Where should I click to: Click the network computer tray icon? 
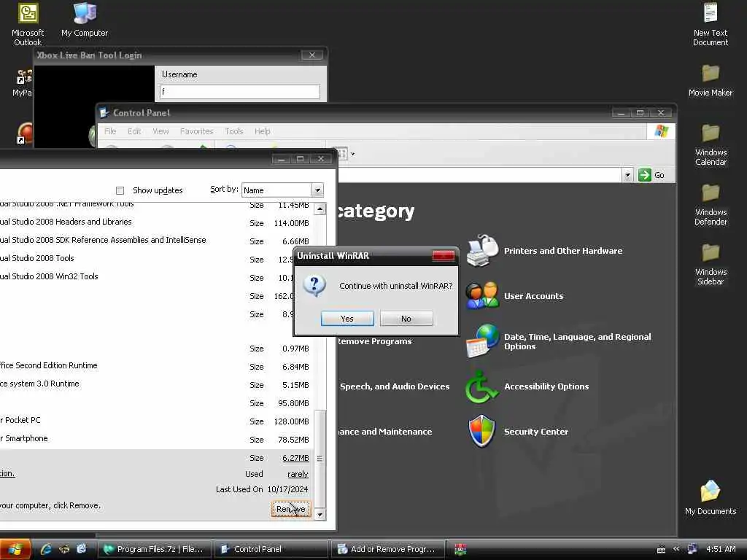tap(693, 549)
